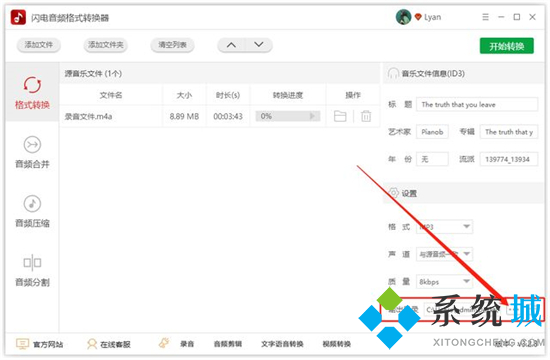The height and width of the screenshot is (360, 550).
Task: Click the monitor icon beside 官方网站
Action: coord(22,344)
